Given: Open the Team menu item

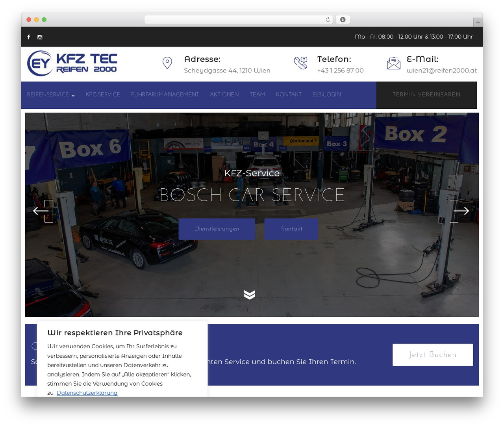Looking at the screenshot, I should point(257,95).
